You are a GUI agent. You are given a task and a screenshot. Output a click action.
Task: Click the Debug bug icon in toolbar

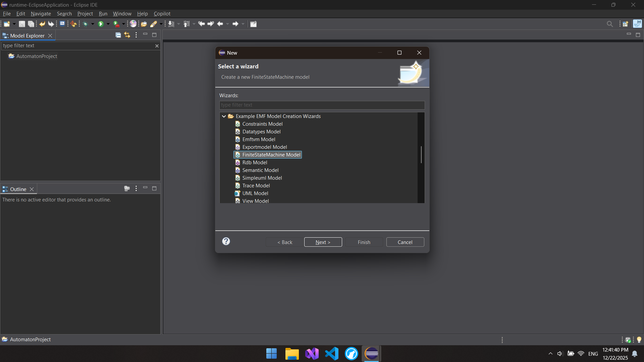click(x=86, y=24)
